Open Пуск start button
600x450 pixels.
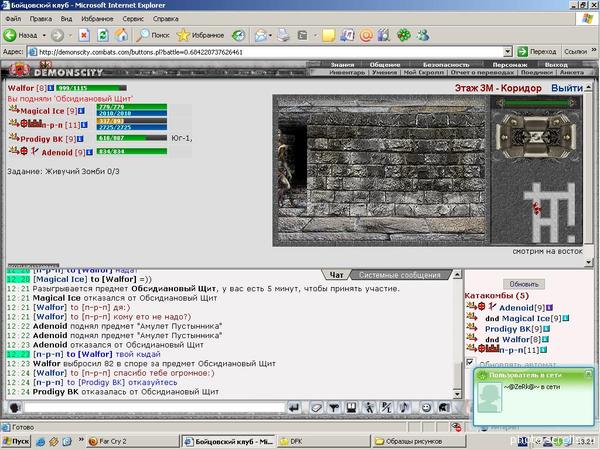coord(15,442)
